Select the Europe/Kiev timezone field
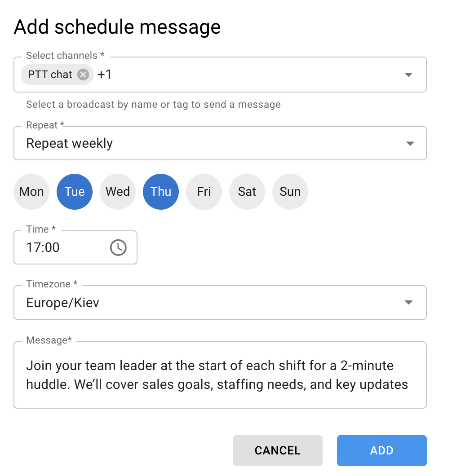This screenshot has height=476, width=461. [63, 302]
